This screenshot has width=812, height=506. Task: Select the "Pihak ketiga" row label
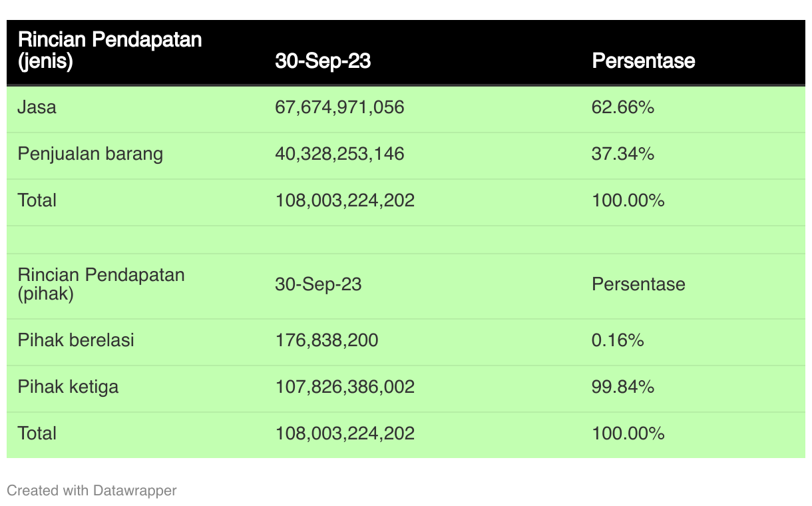pyautogui.click(x=68, y=387)
